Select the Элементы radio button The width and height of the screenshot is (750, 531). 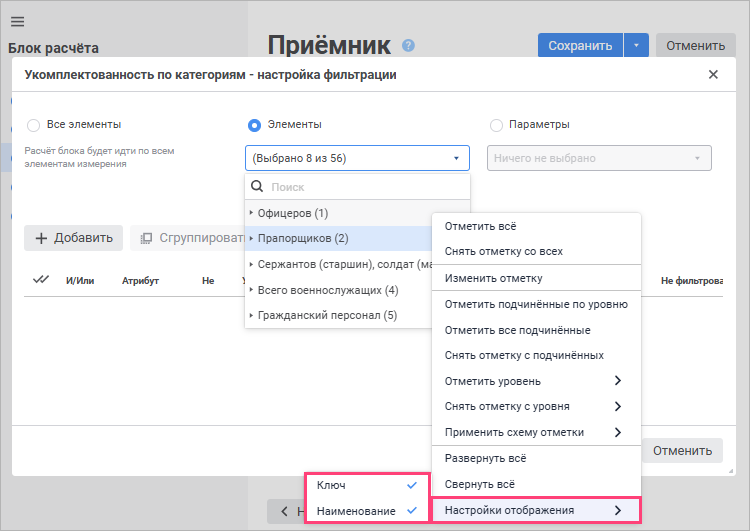coord(254,125)
